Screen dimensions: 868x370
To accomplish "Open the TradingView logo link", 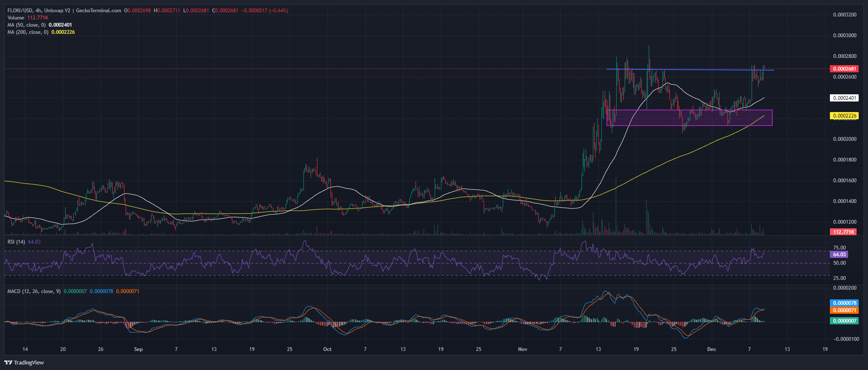I will (x=24, y=362).
